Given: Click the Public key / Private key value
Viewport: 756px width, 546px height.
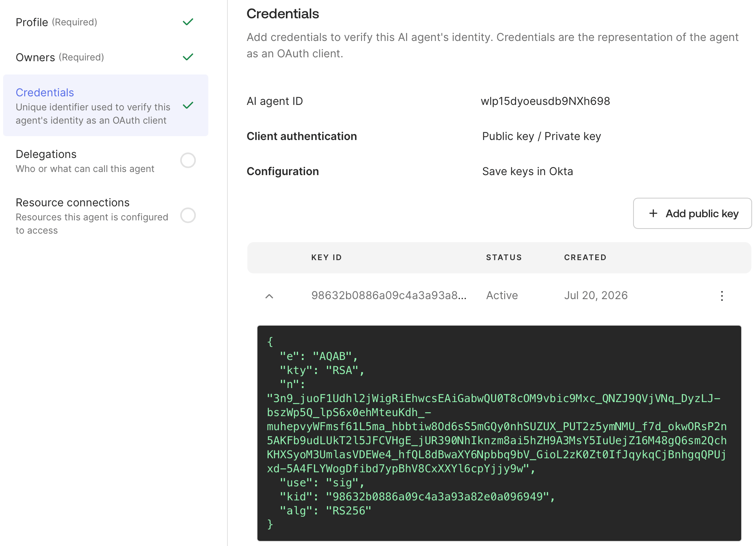Looking at the screenshot, I should click(x=541, y=136).
